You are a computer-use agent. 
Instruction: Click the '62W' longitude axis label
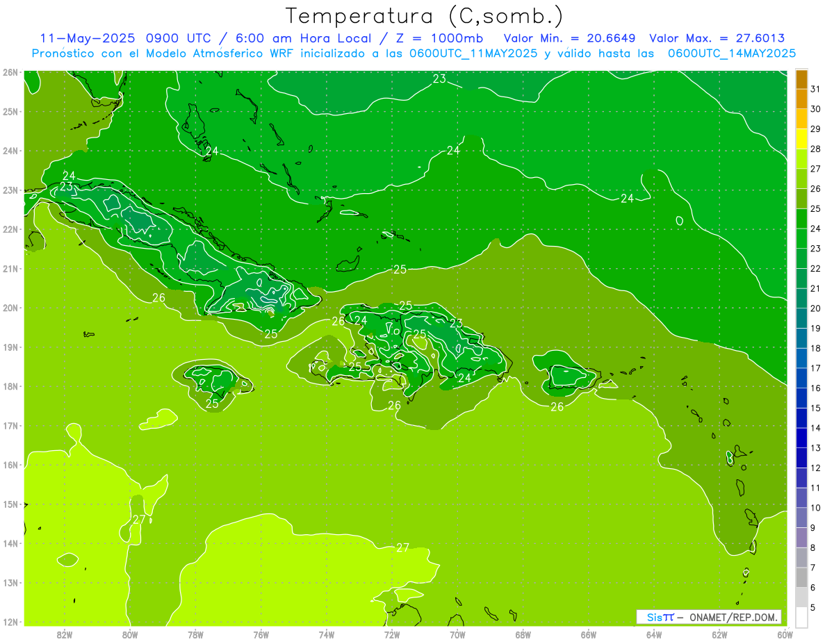[x=719, y=634]
